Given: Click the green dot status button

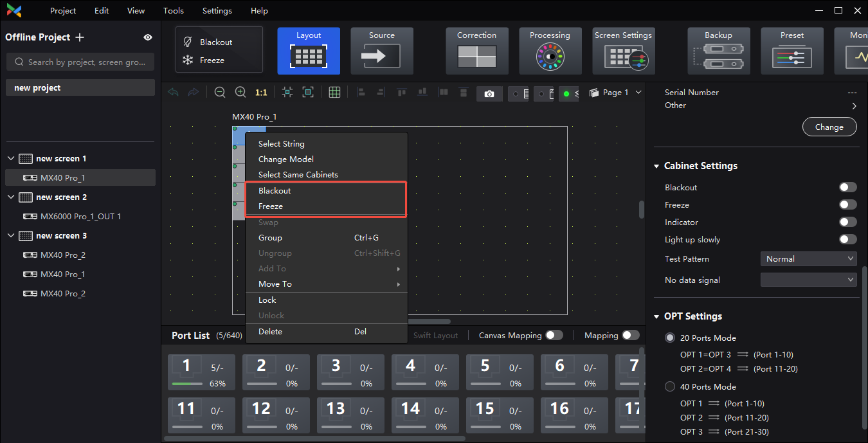Looking at the screenshot, I should pyautogui.click(x=568, y=94).
